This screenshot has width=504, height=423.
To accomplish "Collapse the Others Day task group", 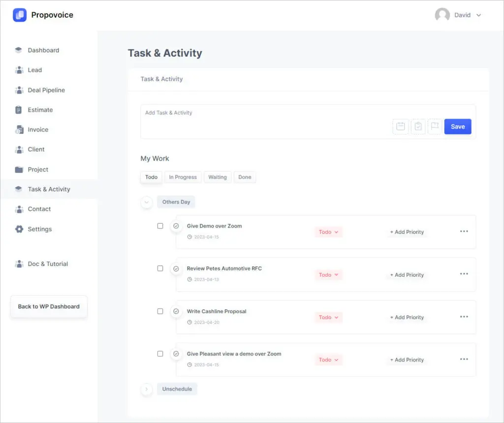I will [146, 202].
